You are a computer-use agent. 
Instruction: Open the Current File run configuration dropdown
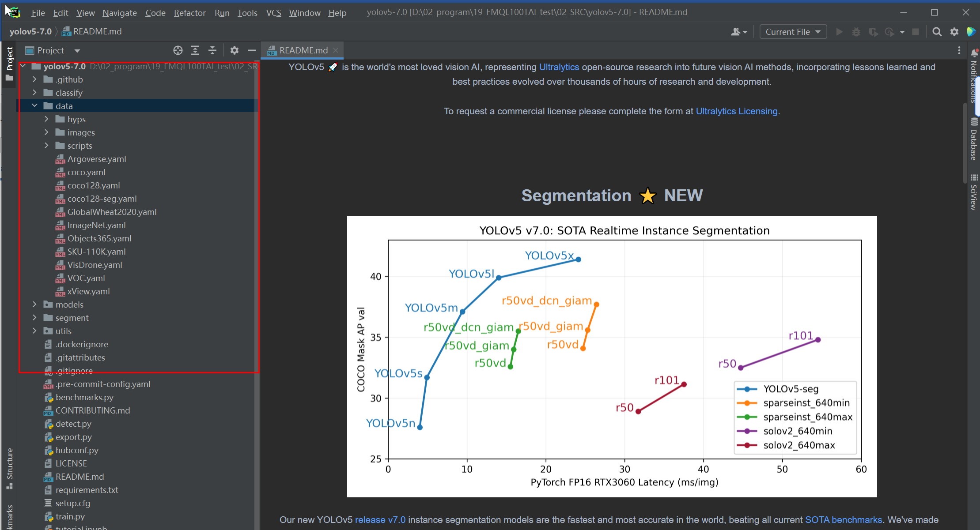pyautogui.click(x=793, y=32)
